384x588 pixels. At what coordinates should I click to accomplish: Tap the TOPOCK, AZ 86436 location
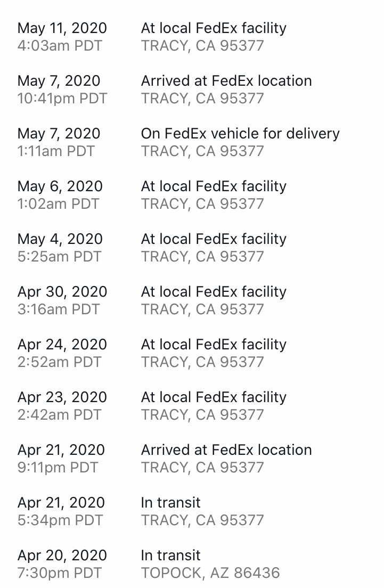pyautogui.click(x=210, y=573)
